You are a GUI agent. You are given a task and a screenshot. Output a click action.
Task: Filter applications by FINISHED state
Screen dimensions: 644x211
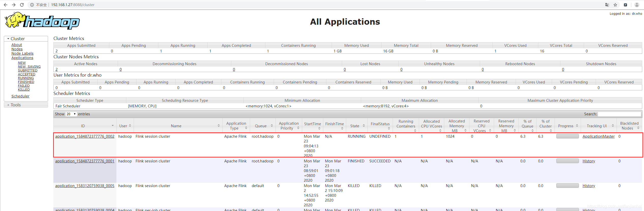26,82
